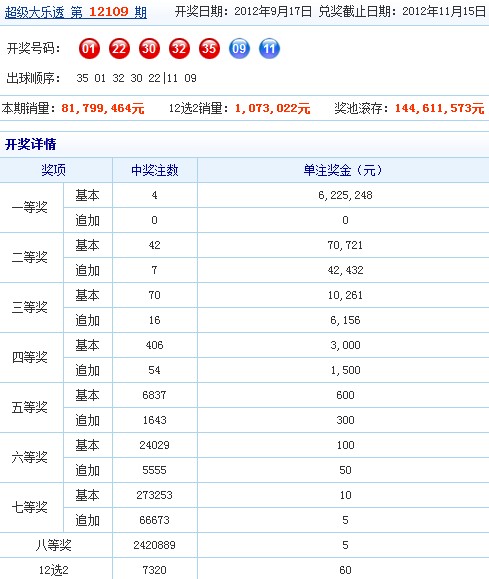Click the 八等奖 row label
489x579 pixels.
[54, 545]
